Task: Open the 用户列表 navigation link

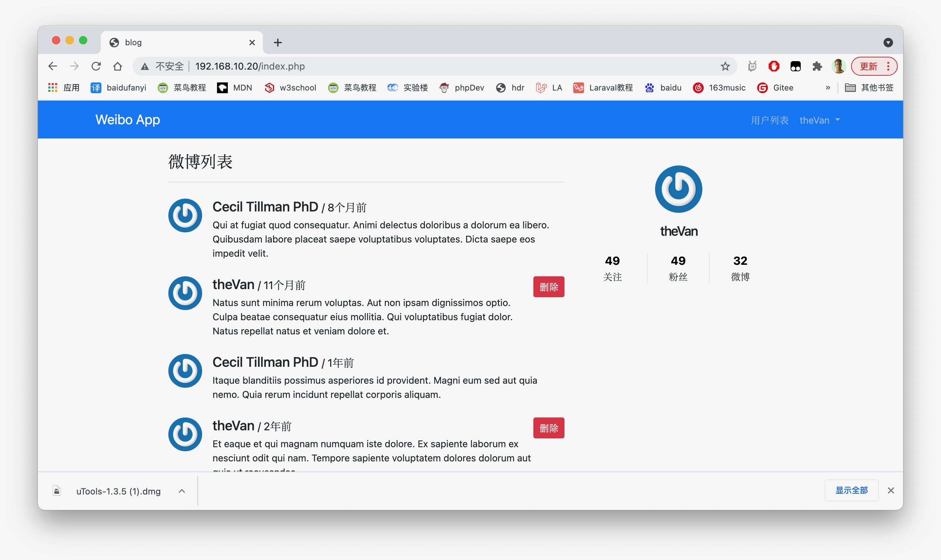Action: (770, 120)
